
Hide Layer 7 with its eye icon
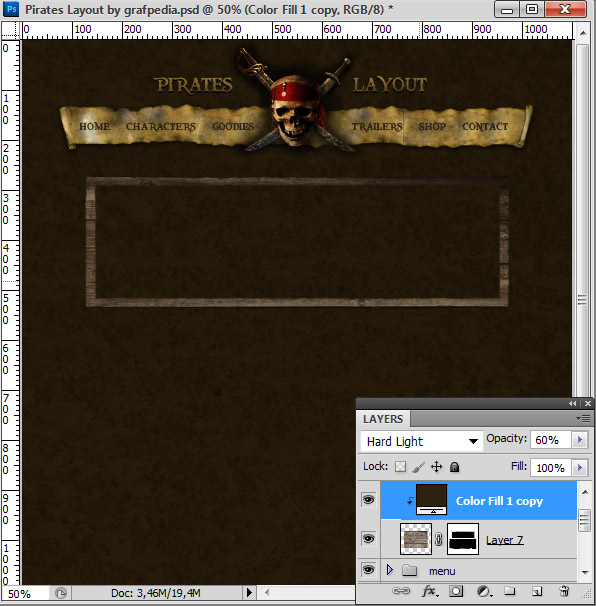click(x=368, y=538)
